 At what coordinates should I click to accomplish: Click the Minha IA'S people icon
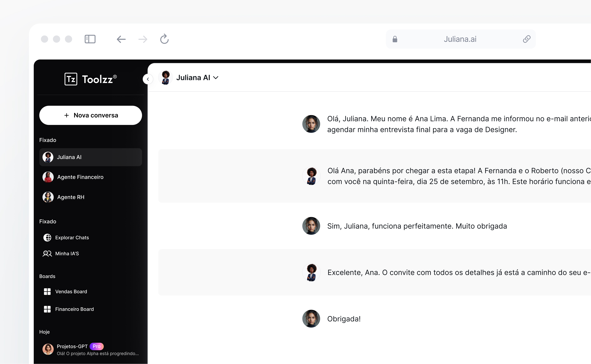(x=47, y=254)
